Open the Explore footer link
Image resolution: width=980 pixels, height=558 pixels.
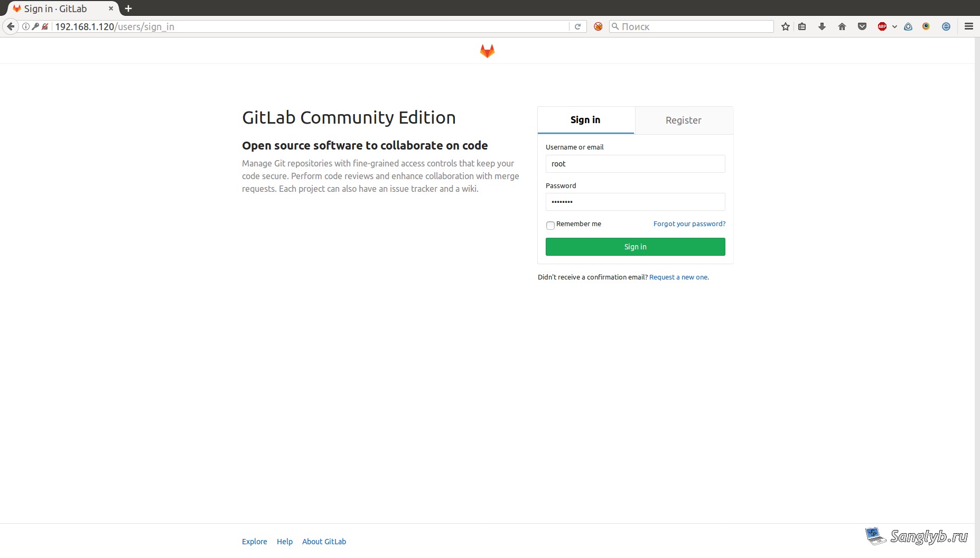255,542
